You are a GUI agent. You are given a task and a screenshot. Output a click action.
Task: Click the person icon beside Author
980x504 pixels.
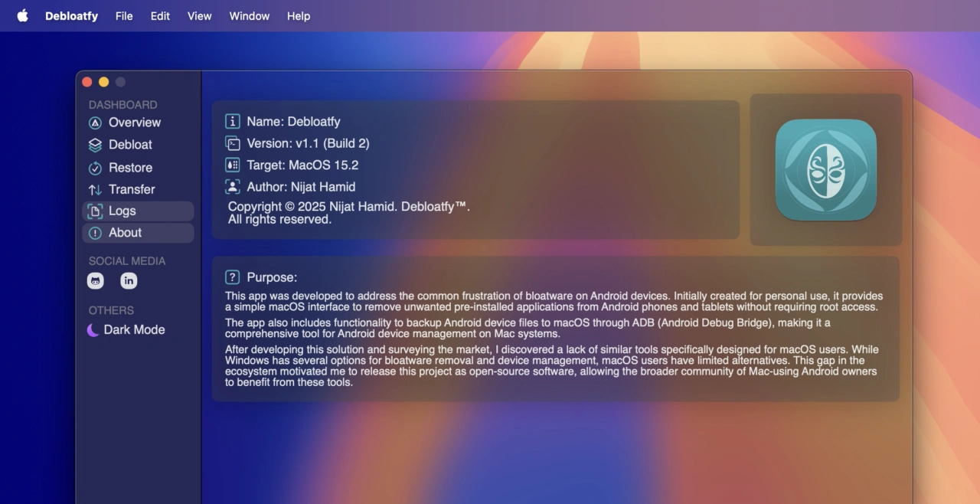[x=233, y=187]
